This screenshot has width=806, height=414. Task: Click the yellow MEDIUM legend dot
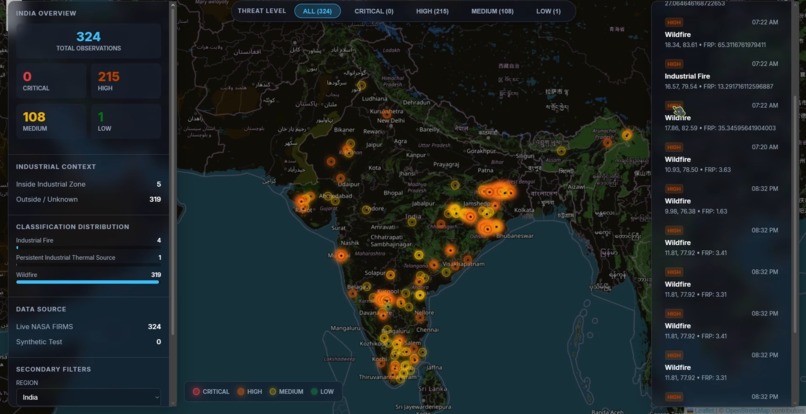point(272,391)
